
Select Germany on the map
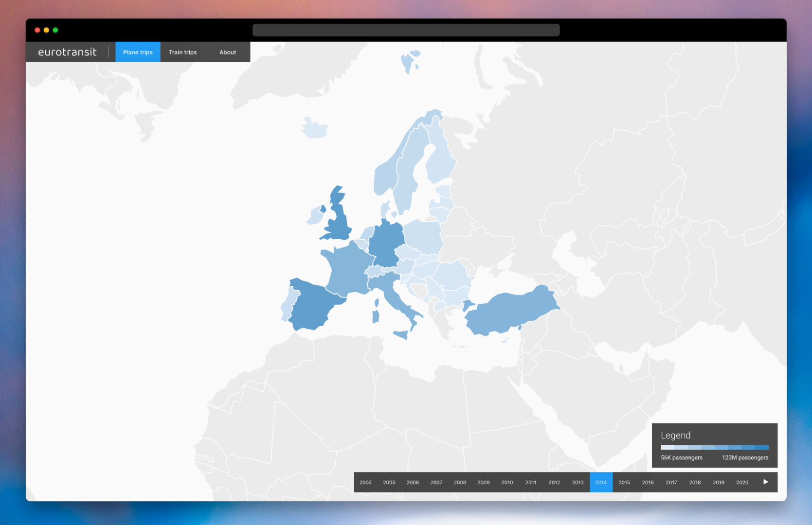pyautogui.click(x=387, y=243)
